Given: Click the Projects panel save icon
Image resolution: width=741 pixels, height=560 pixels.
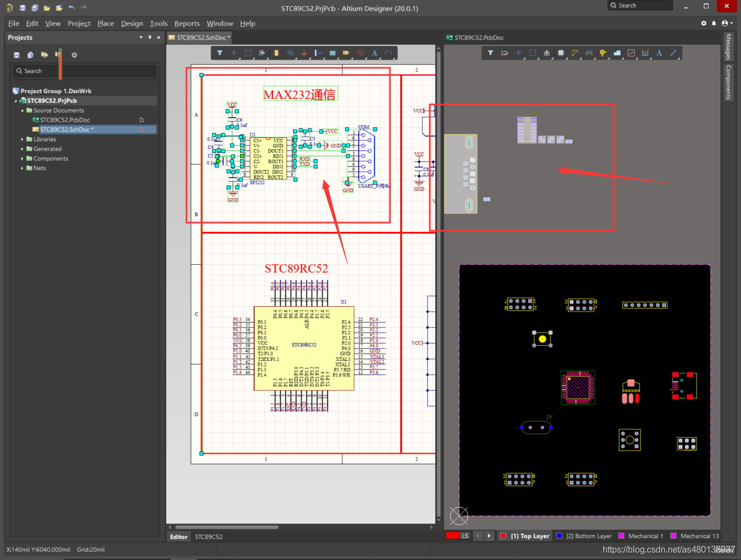Looking at the screenshot, I should point(16,55).
